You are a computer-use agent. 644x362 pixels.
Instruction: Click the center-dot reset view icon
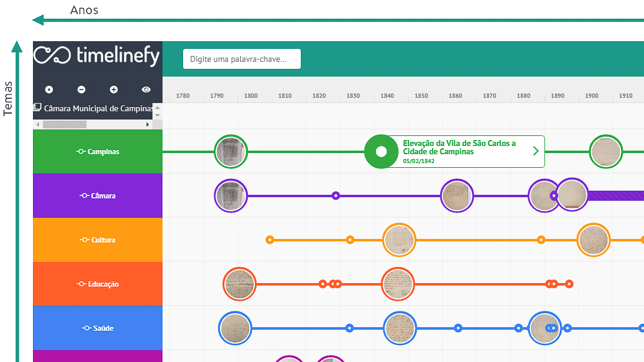coord(49,89)
